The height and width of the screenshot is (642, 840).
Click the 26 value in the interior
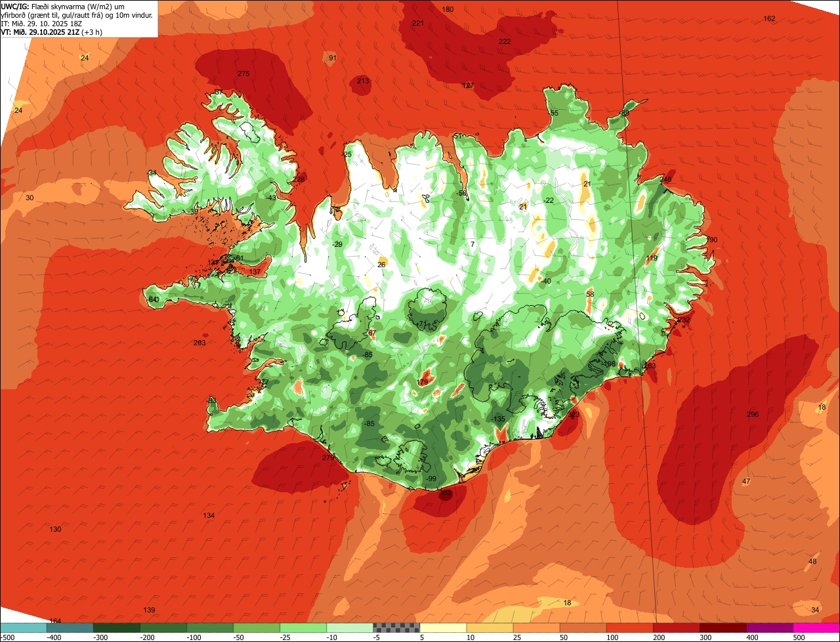coord(381,265)
